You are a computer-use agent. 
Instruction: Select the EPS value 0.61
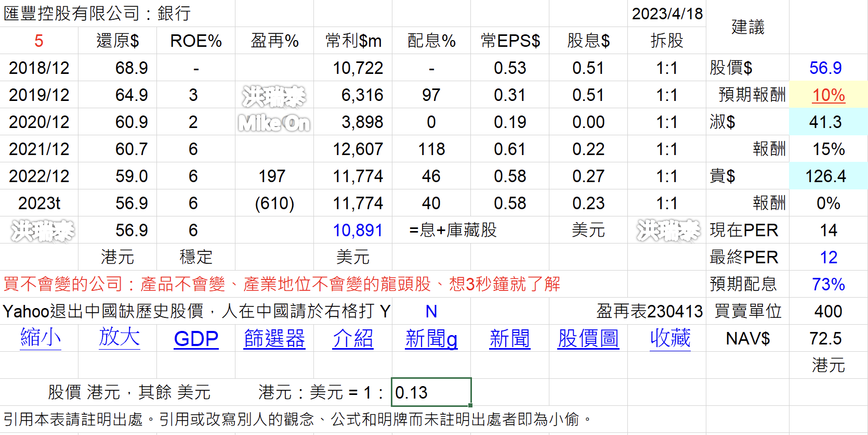tap(510, 149)
